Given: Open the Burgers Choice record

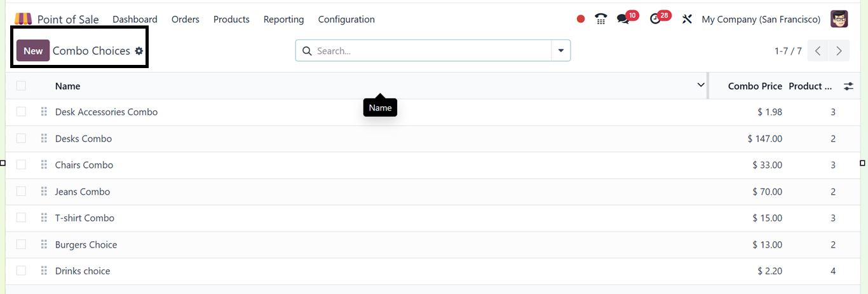Looking at the screenshot, I should [x=86, y=245].
